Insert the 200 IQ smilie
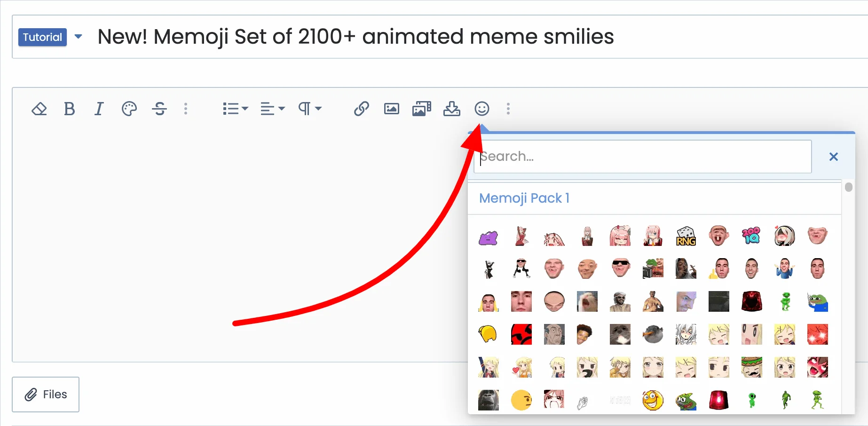The height and width of the screenshot is (426, 868). click(752, 237)
